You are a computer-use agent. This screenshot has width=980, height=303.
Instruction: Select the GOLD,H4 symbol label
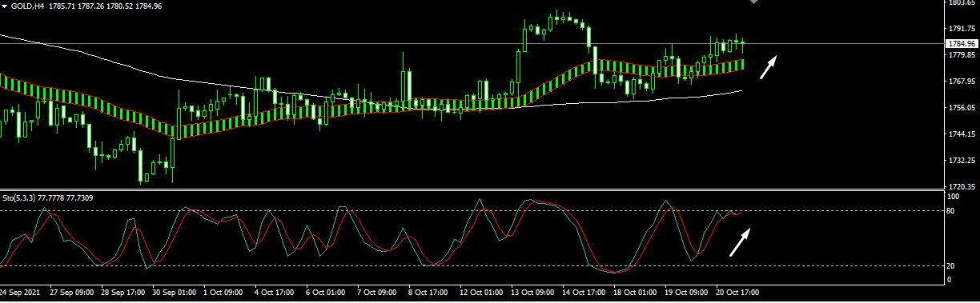[27, 6]
